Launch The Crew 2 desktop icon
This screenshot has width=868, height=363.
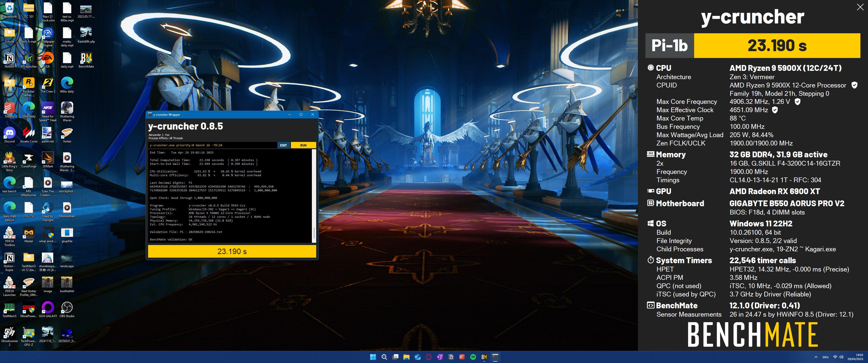pyautogui.click(x=48, y=85)
